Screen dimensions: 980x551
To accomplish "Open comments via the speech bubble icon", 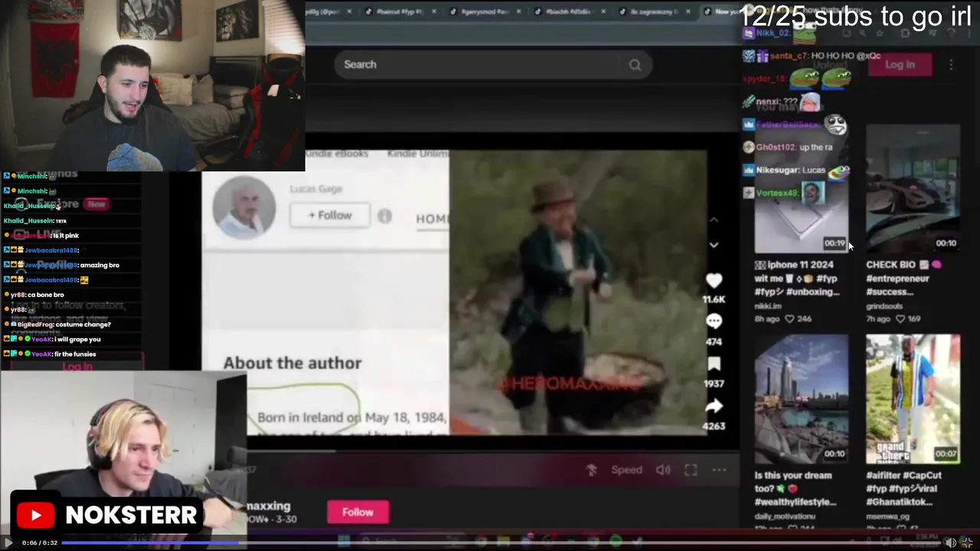I will (x=714, y=322).
